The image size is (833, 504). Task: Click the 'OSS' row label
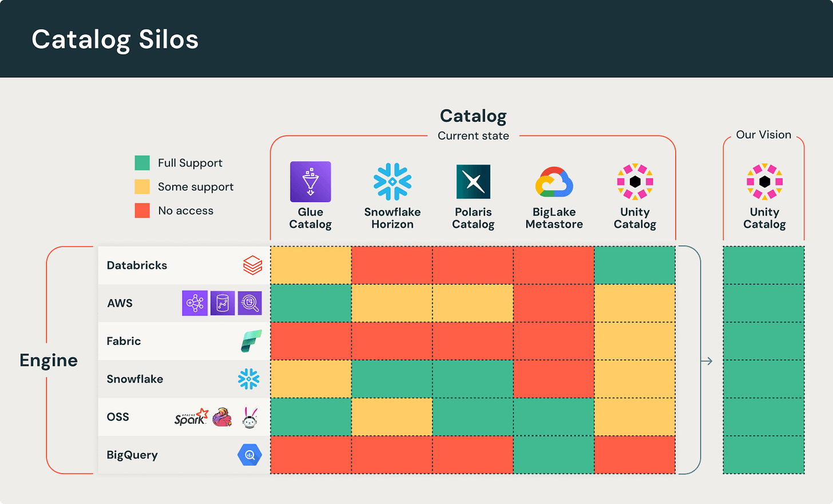(x=118, y=417)
